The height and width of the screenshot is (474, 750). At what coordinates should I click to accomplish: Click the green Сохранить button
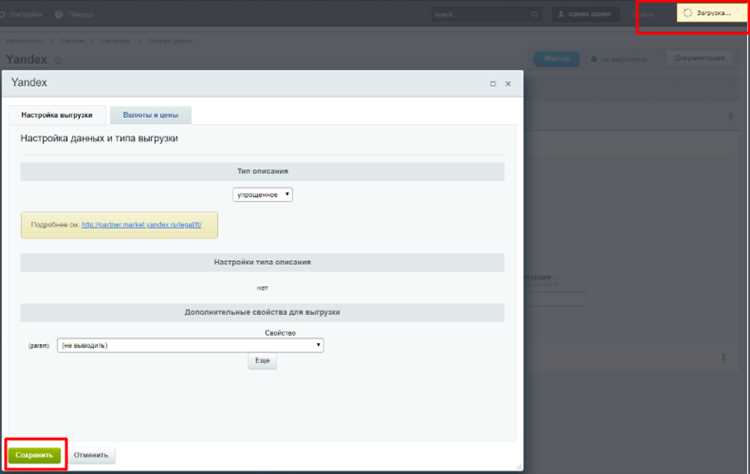click(34, 455)
